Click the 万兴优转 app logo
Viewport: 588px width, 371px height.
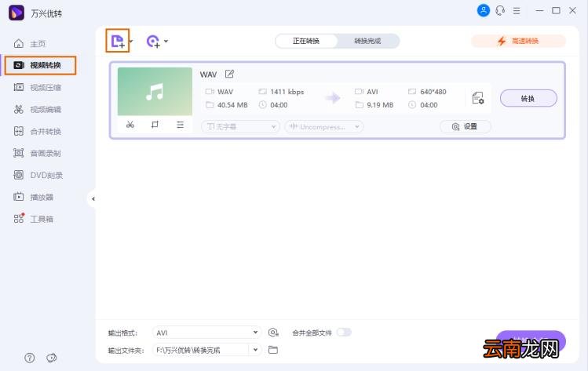[16, 13]
